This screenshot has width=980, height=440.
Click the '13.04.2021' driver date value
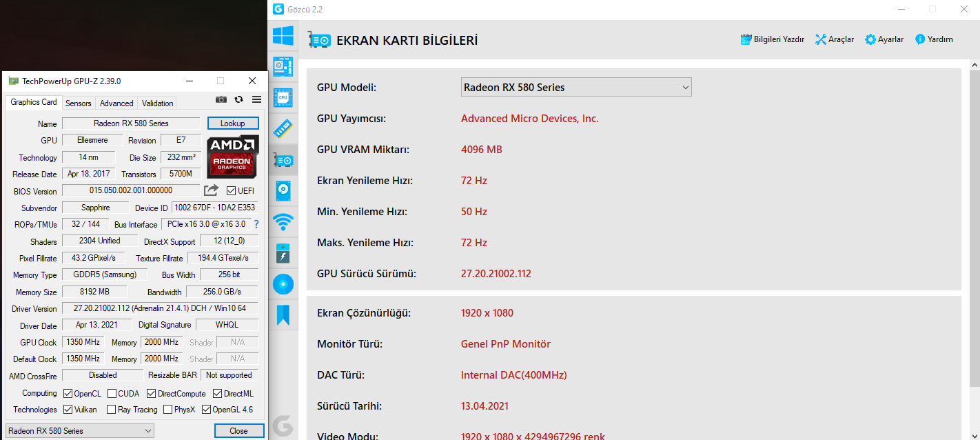[485, 406]
